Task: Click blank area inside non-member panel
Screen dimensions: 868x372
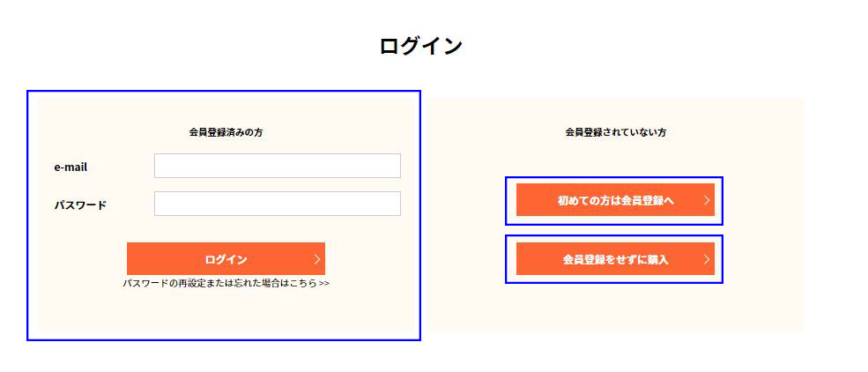Action: [614, 310]
